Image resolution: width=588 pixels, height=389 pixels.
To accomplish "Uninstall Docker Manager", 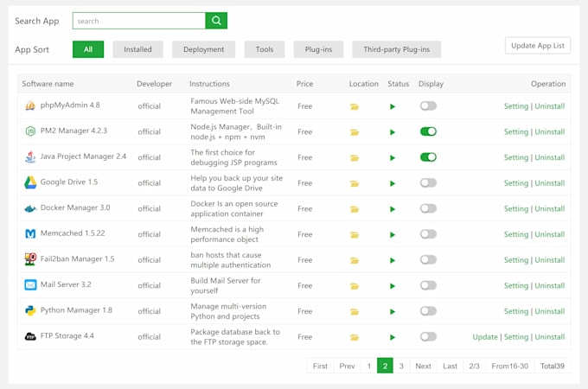I will coord(549,208).
